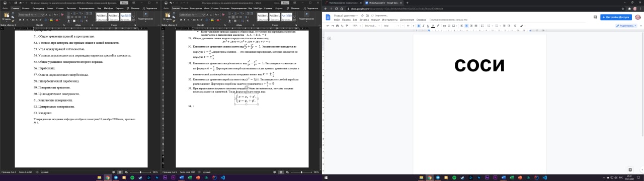Click document title field Новый документ
The width and height of the screenshot is (644, 181).
coord(346,15)
